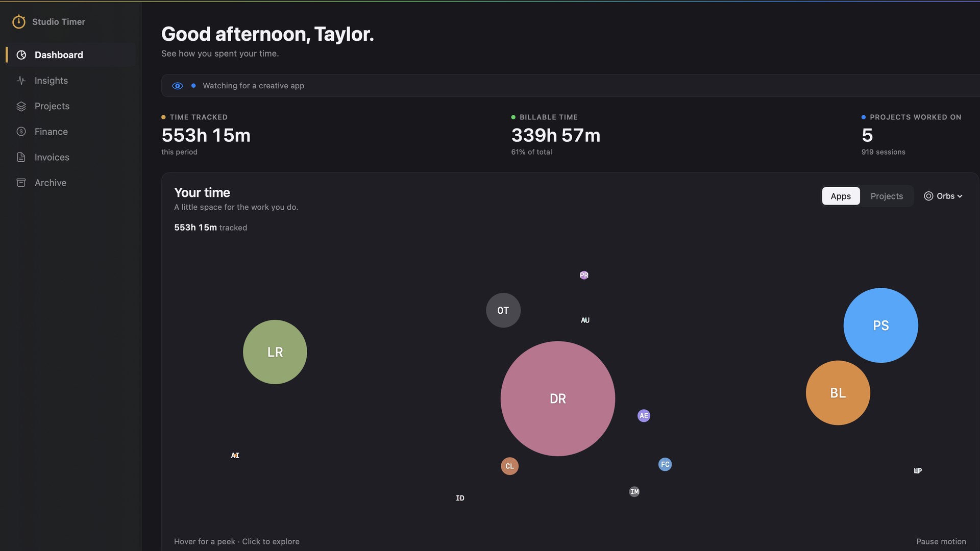The image size is (980, 551).
Task: Click the tiny AI orb
Action: click(235, 455)
